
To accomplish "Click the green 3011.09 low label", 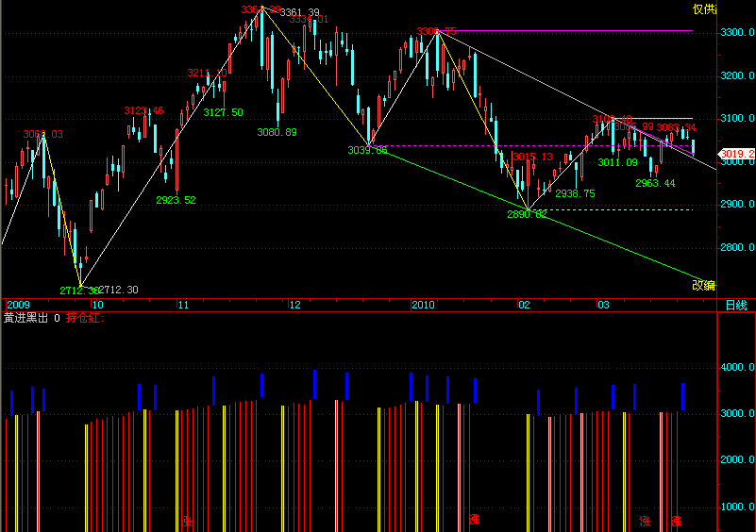I will [x=617, y=162].
